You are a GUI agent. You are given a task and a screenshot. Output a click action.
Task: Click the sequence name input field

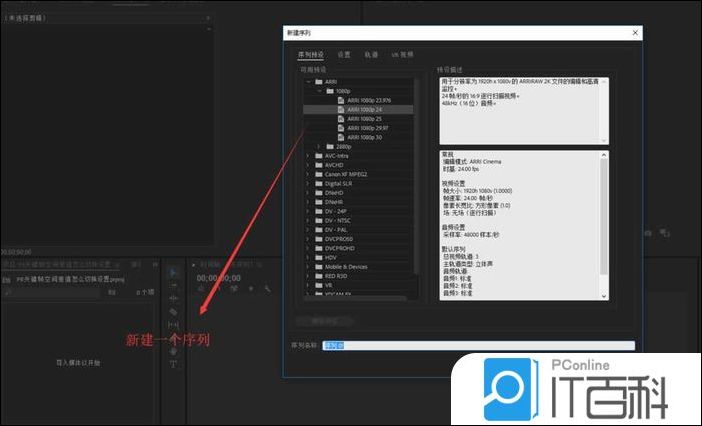point(479,345)
